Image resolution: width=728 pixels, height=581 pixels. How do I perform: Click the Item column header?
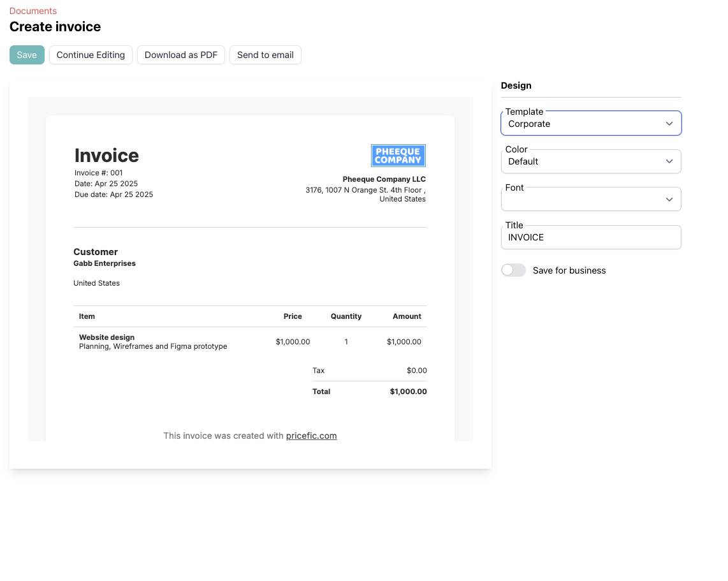click(x=87, y=316)
